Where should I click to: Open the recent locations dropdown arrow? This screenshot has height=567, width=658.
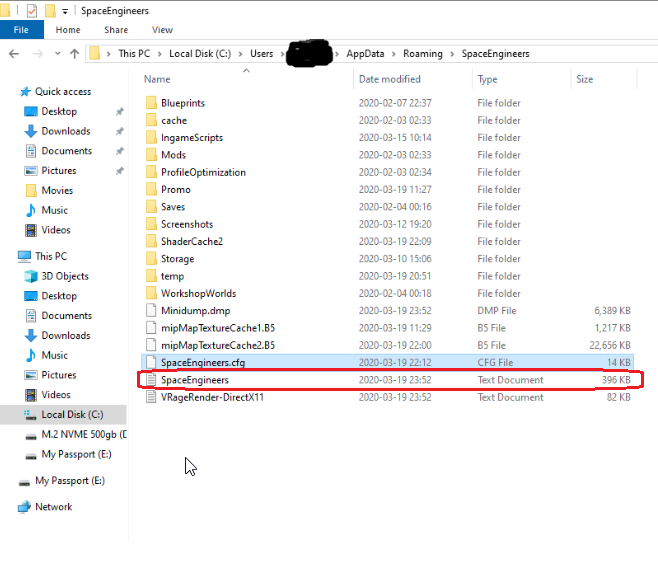57,54
